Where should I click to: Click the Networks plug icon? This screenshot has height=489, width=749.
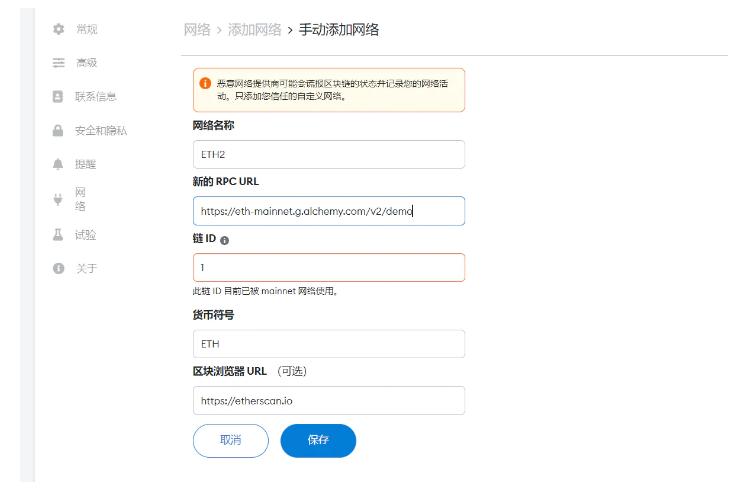(58, 198)
